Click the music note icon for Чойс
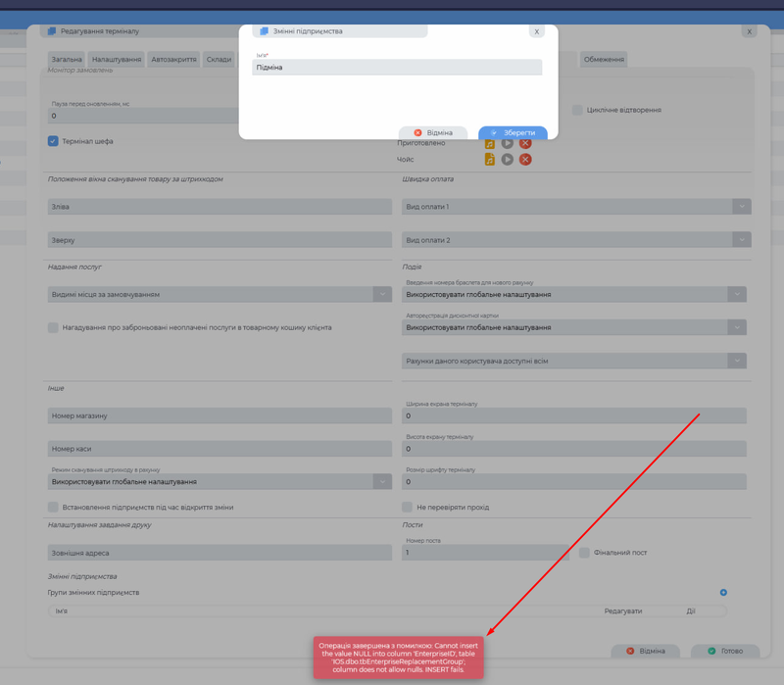This screenshot has width=784, height=685. [489, 159]
